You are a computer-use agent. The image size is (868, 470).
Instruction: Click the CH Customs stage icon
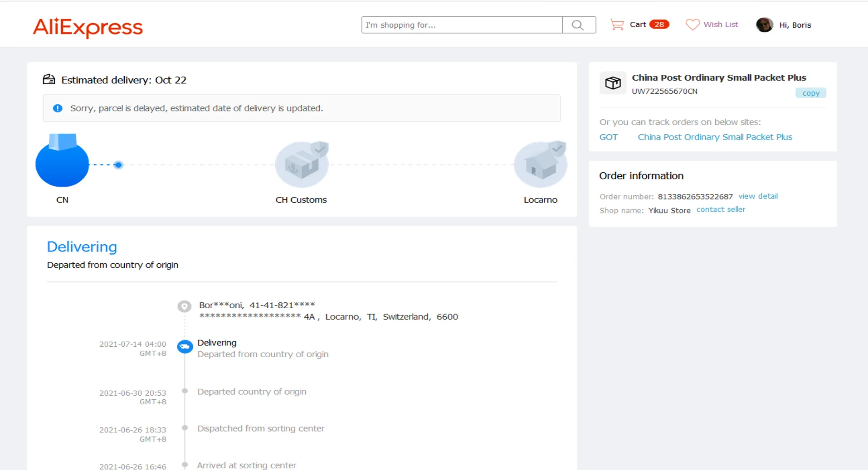pyautogui.click(x=302, y=164)
